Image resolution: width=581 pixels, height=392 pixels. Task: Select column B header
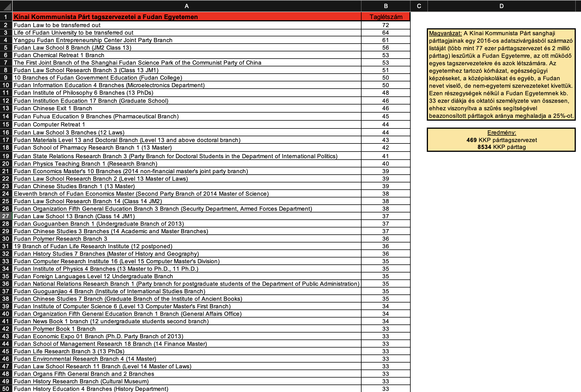tap(386, 6)
